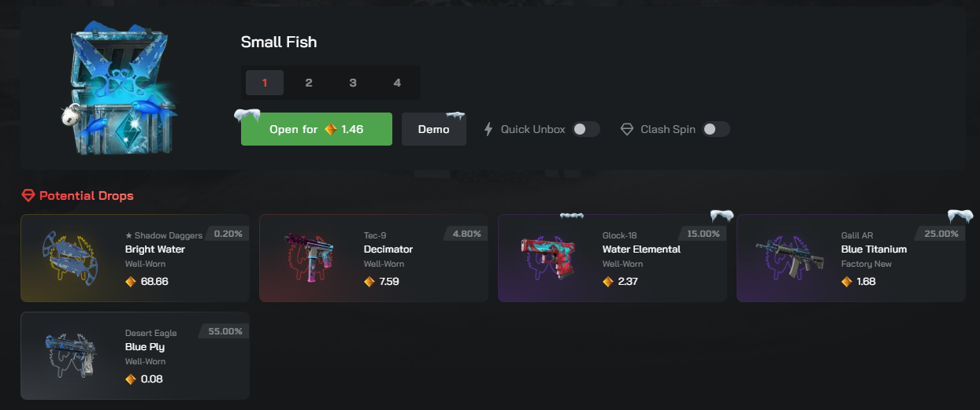Select case quantity 2

click(309, 83)
